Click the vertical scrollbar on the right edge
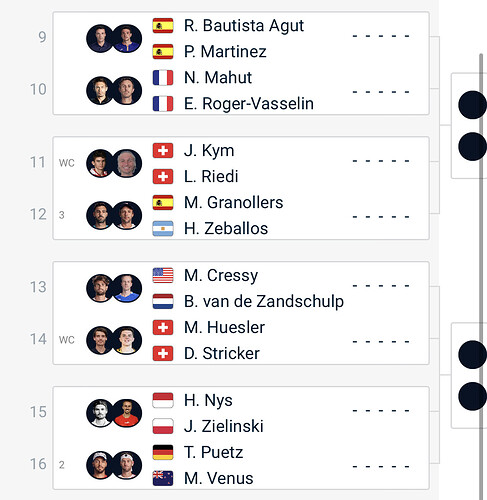This screenshot has width=487, height=500. (x=481, y=277)
